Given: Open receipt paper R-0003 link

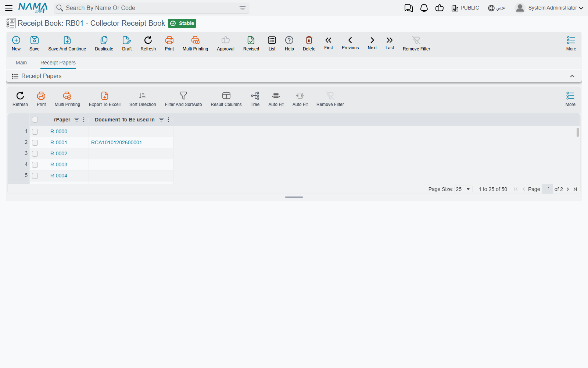Looking at the screenshot, I should [59, 164].
